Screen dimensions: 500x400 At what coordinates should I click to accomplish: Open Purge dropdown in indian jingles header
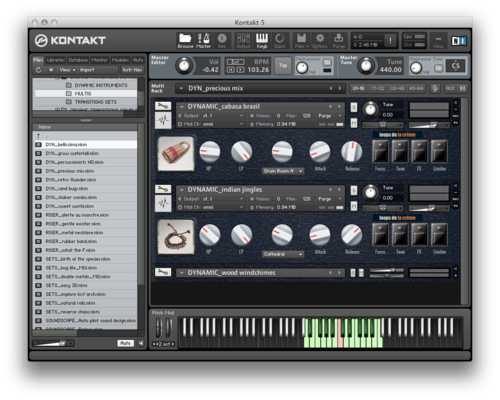point(330,199)
